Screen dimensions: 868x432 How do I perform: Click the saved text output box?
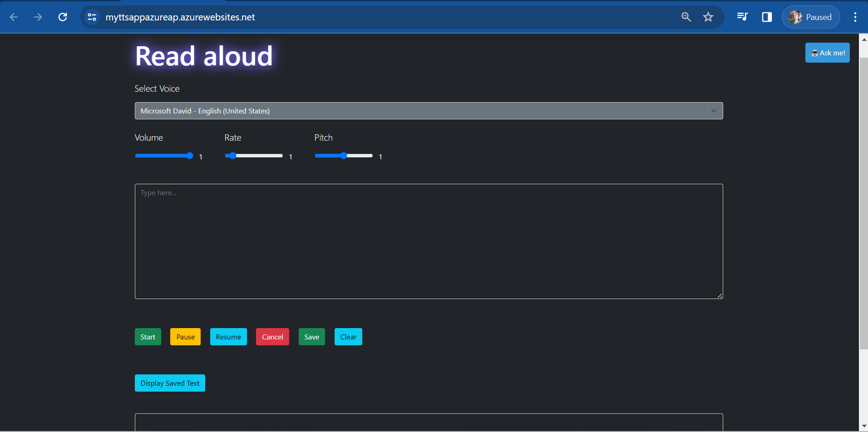click(x=429, y=422)
